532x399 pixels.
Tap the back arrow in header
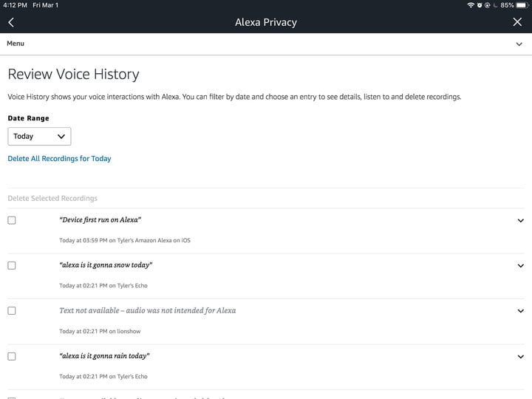coord(10,22)
